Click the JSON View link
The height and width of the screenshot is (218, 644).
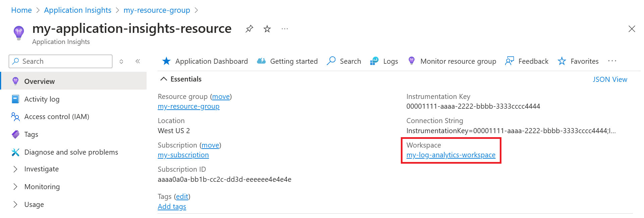pyautogui.click(x=609, y=79)
